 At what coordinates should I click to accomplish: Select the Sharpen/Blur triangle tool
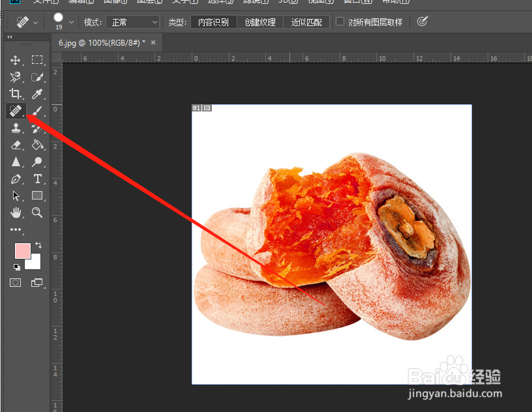click(15, 162)
